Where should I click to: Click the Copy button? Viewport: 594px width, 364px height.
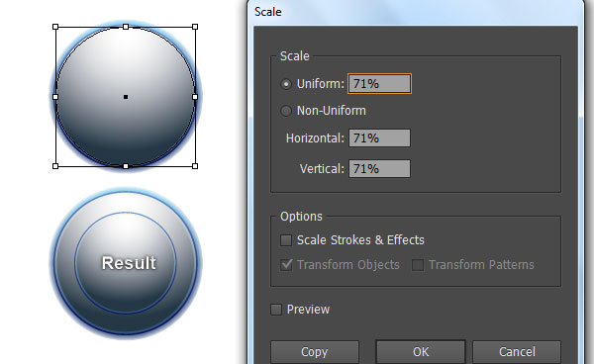pyautogui.click(x=315, y=352)
